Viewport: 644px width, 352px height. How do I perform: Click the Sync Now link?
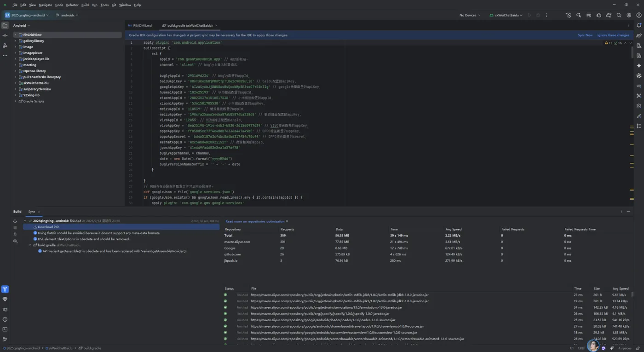[585, 35]
